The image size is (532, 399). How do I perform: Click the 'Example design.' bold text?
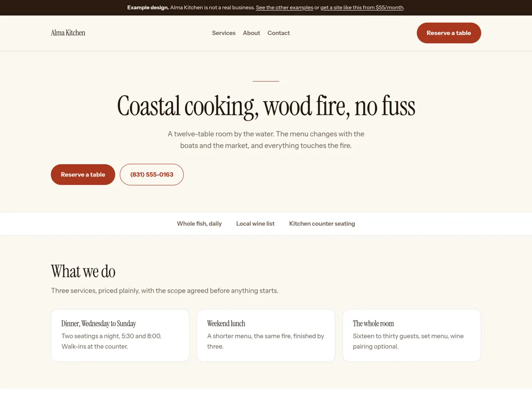click(148, 7)
